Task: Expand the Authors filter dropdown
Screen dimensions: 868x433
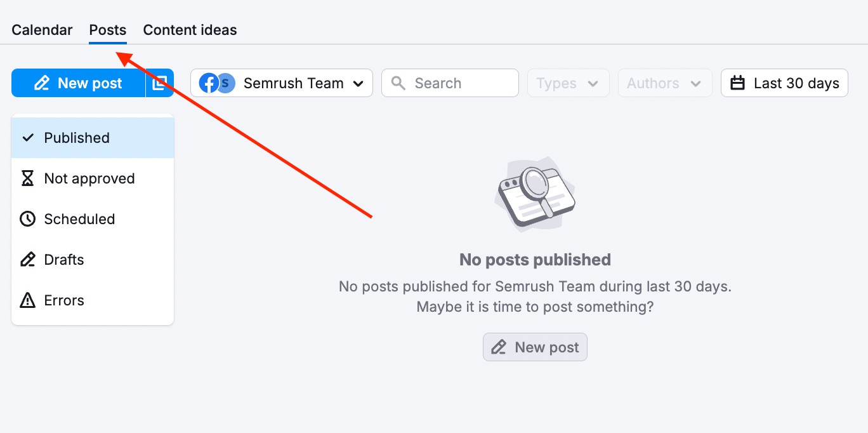Action: (x=664, y=83)
